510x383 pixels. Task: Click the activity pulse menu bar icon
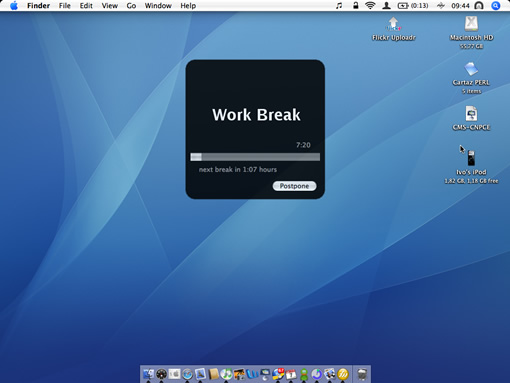coord(441,6)
